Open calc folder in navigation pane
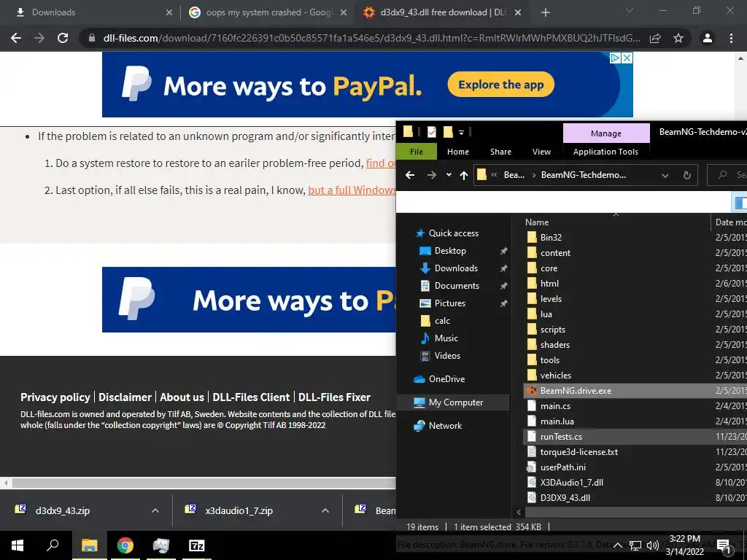 442,321
